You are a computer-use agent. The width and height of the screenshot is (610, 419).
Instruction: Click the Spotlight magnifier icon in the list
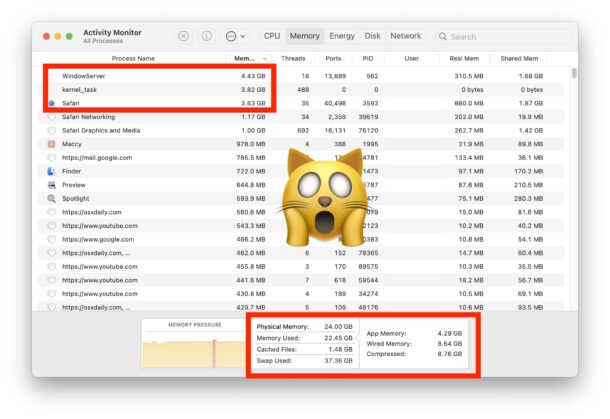click(x=52, y=198)
